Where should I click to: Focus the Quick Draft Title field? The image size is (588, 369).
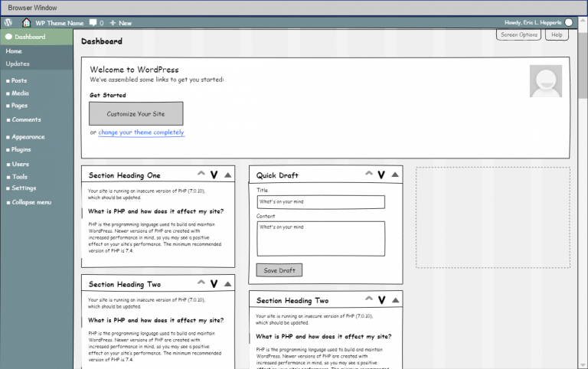321,202
